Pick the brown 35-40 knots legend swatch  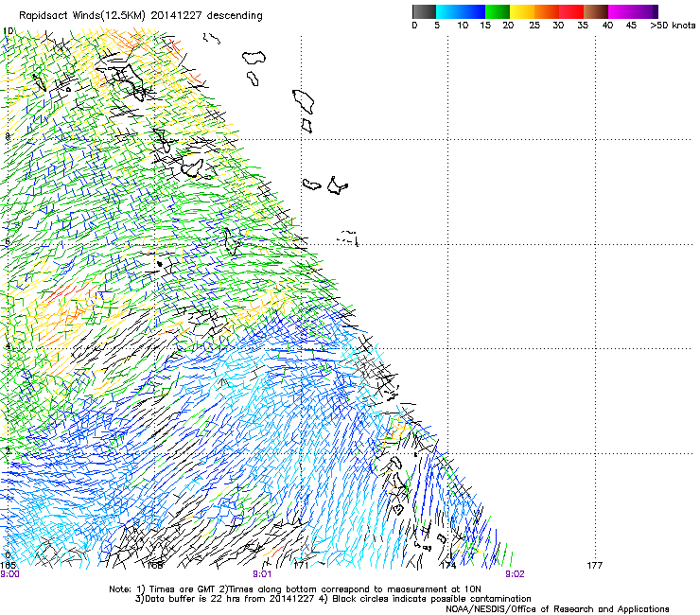(x=596, y=11)
